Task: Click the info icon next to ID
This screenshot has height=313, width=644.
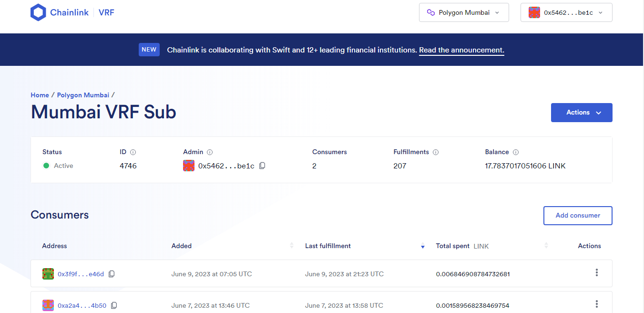Action: coord(133,152)
